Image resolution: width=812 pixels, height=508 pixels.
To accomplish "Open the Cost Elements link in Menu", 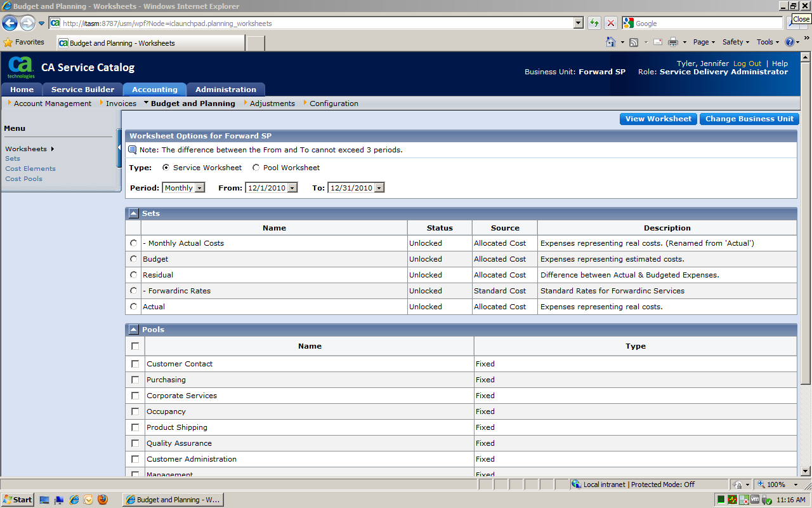I will pyautogui.click(x=30, y=169).
